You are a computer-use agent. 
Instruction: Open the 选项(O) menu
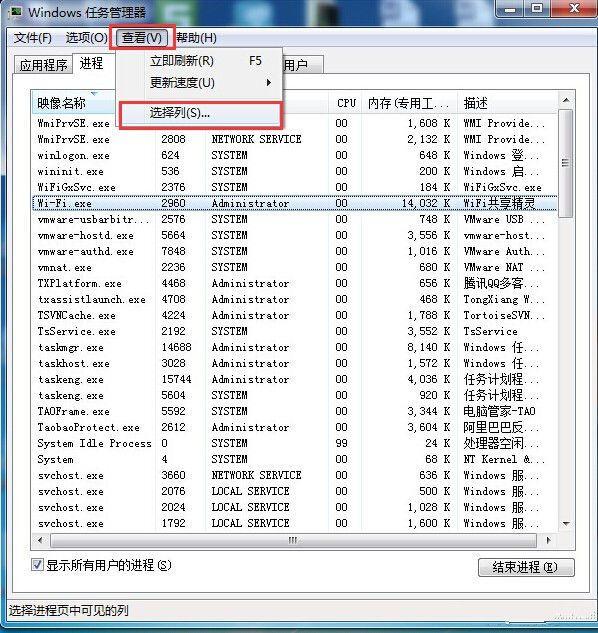[x=86, y=38]
